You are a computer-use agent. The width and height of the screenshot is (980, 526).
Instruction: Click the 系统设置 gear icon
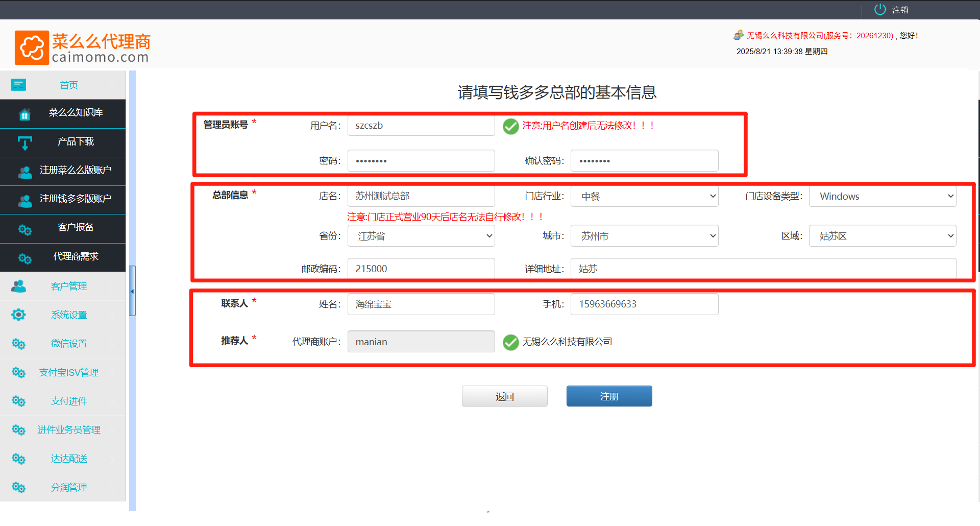point(19,315)
